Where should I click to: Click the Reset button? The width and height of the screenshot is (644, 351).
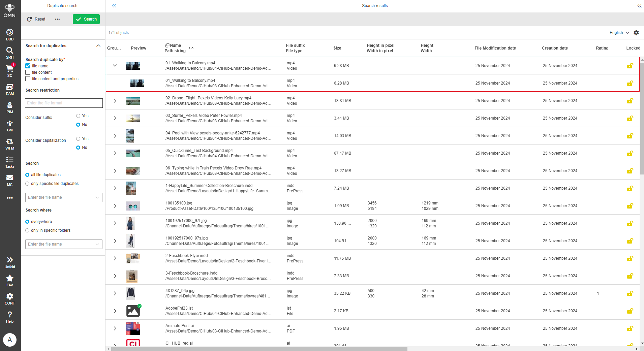(36, 19)
